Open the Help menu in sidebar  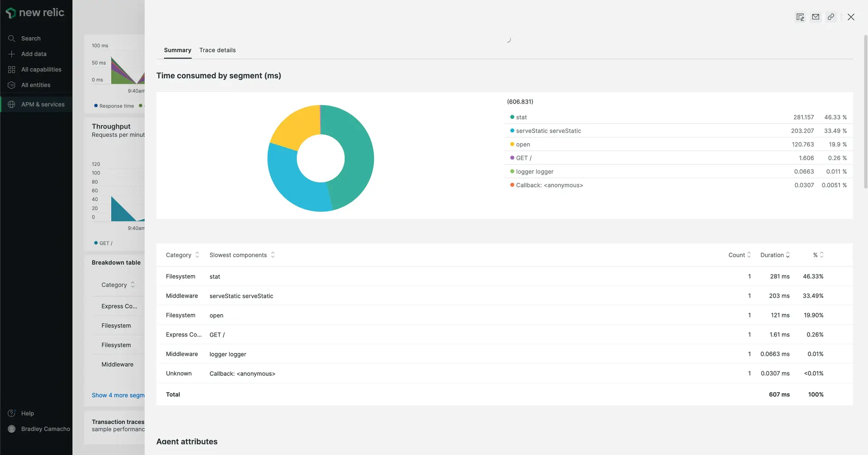27,413
